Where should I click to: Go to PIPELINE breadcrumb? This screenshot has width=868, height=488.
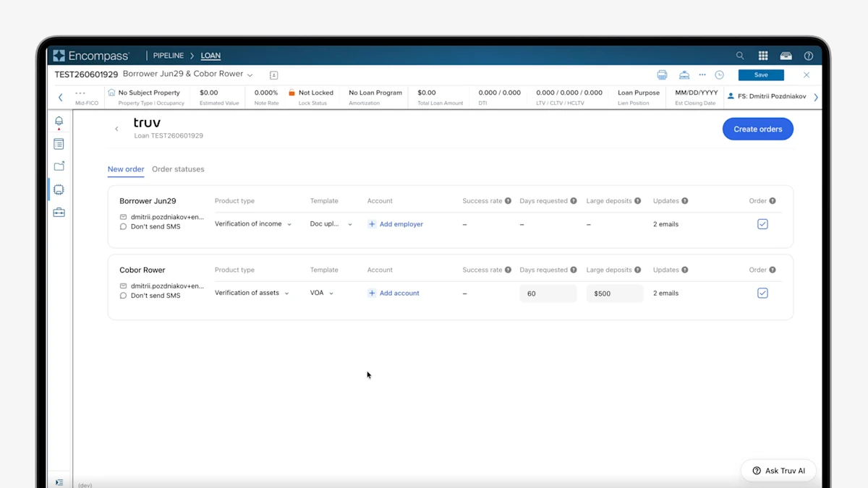[x=169, y=56]
